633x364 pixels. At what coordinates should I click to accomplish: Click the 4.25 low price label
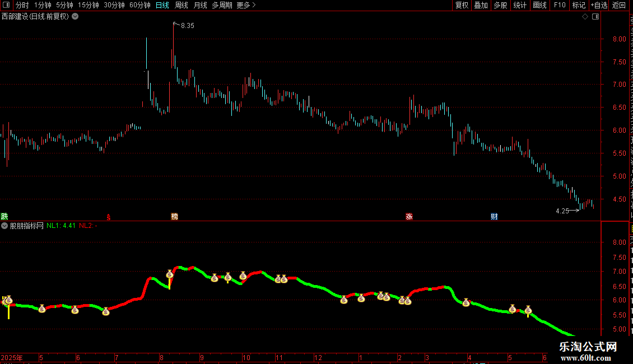[562, 211]
